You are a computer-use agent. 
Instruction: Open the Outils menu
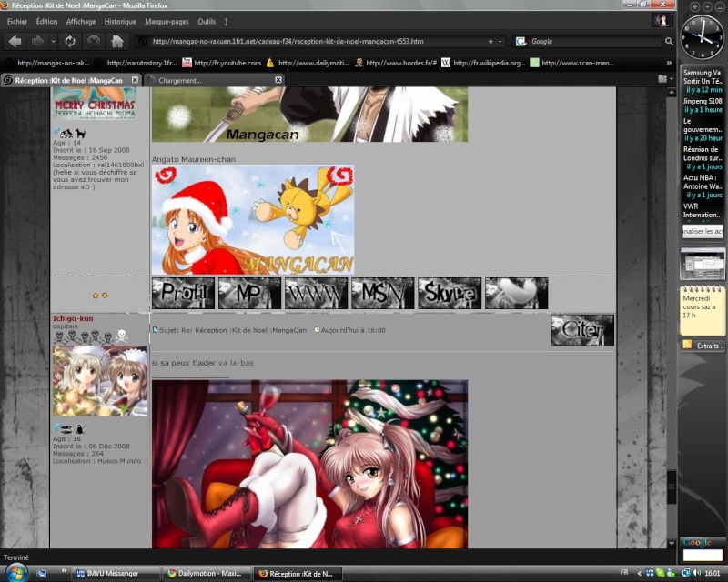(207, 21)
